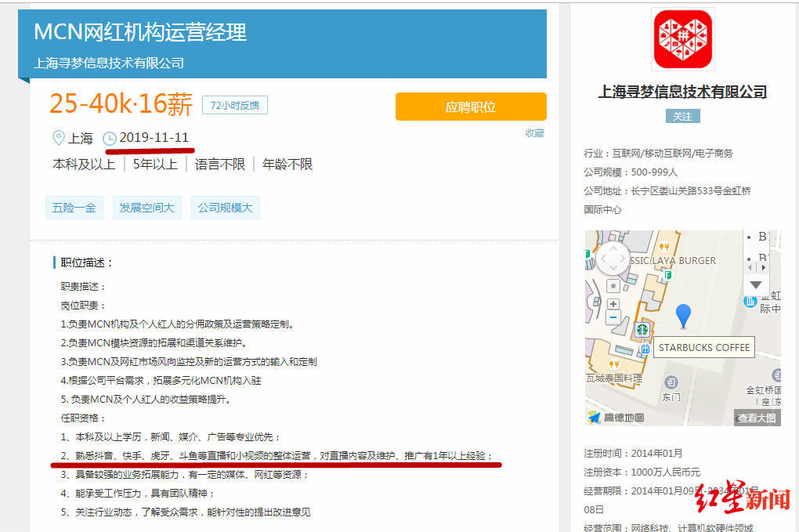Click duty line 1 about 分佣政策及运营策略定制
This screenshot has height=532, width=799.
[x=177, y=324]
